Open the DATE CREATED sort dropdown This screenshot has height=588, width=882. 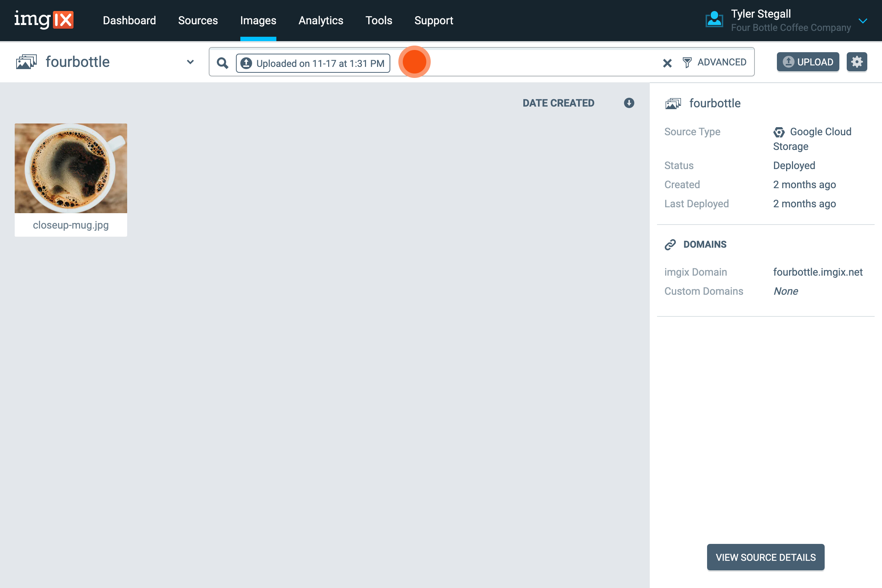pos(558,103)
